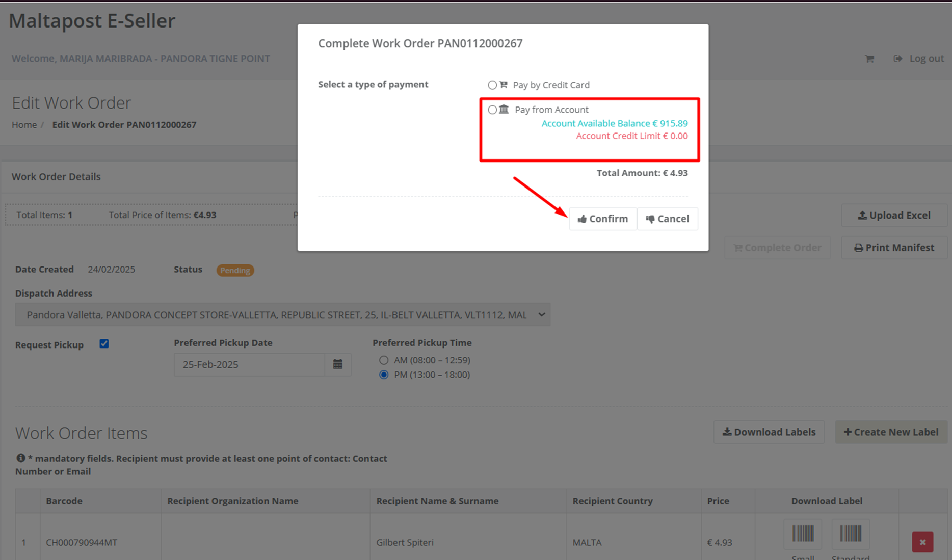Download the Standard barcode label icon
Viewport: 952px width, 560px height.
[851, 534]
